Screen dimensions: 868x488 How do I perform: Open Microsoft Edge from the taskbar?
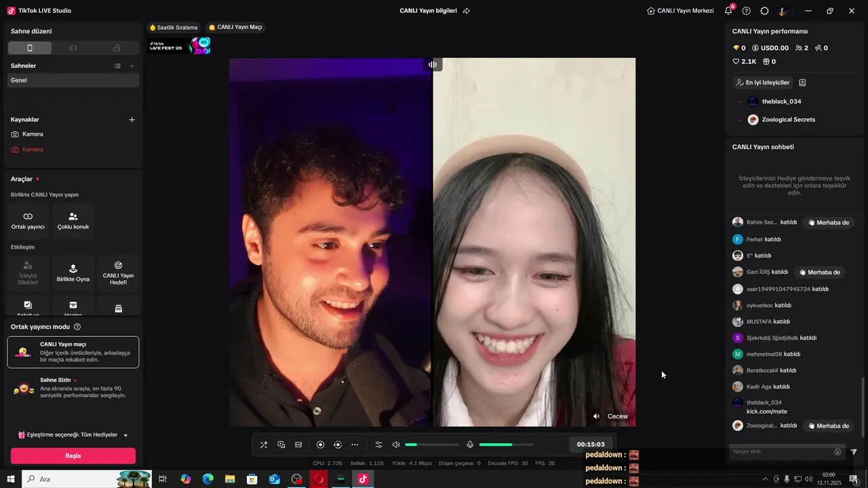click(208, 479)
